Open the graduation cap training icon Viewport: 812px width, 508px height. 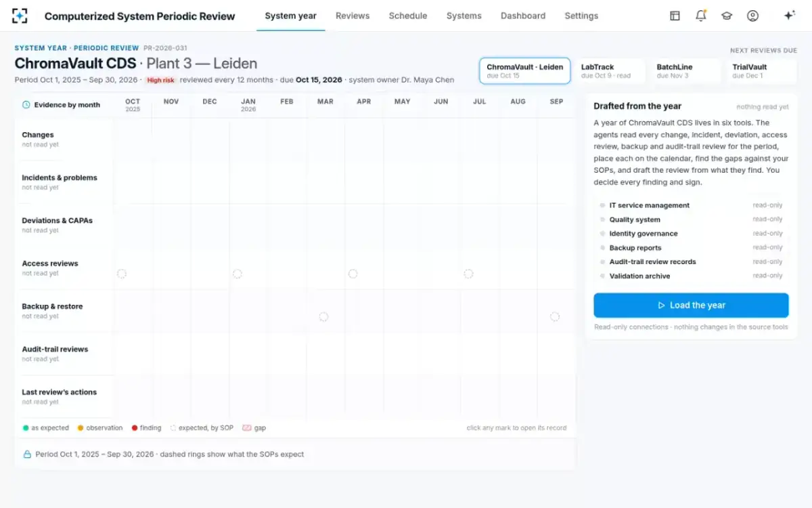[727, 16]
